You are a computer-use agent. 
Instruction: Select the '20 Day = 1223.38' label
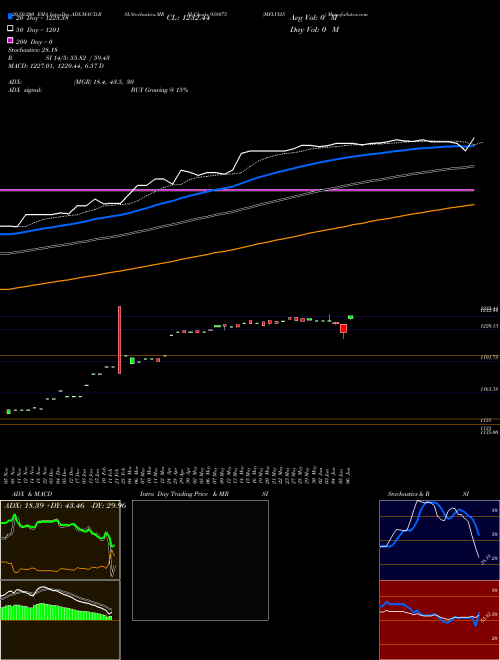tap(42, 18)
